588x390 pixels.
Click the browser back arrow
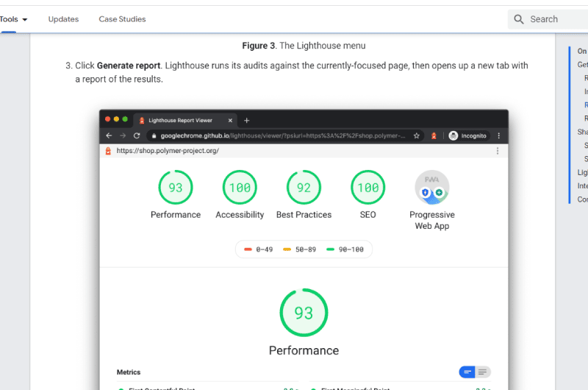pos(109,136)
